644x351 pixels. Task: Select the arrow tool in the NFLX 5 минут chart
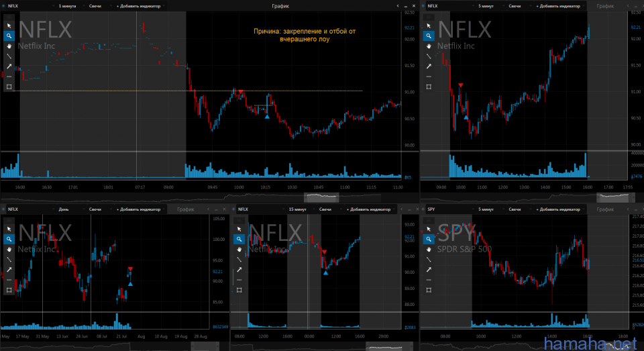[429, 66]
